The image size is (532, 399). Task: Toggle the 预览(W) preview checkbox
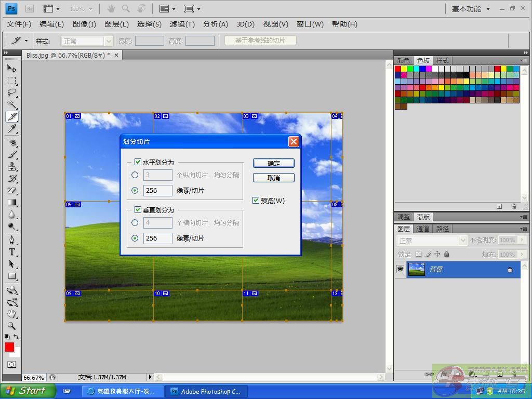click(256, 201)
